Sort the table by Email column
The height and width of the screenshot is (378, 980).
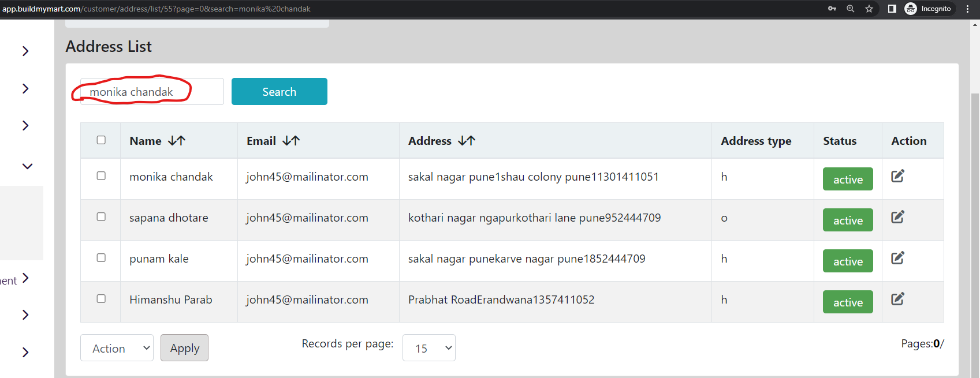291,141
